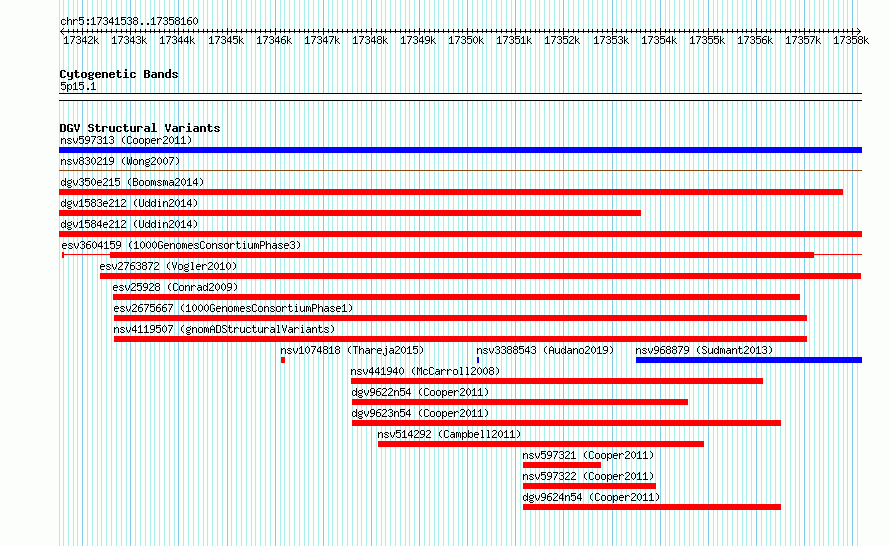Click the small red nsv1074818 marker

(x=283, y=360)
